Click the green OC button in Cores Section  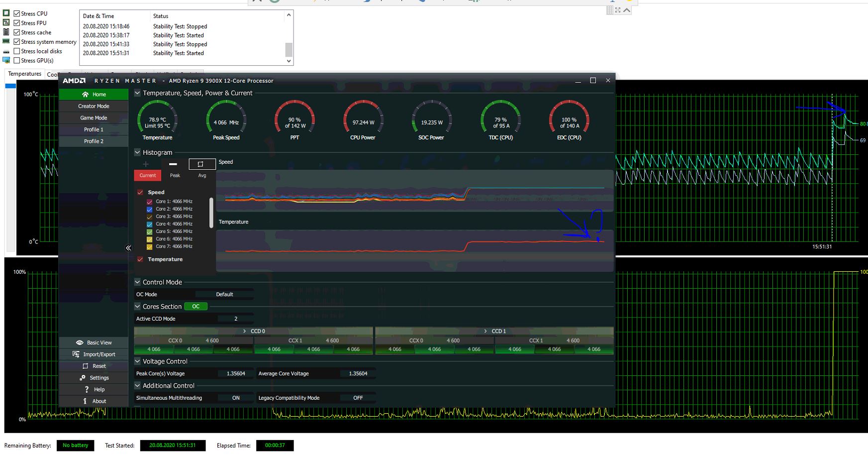point(196,307)
